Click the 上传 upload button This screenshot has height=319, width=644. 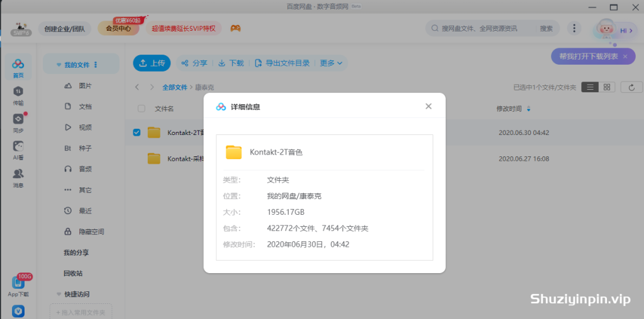[152, 63]
